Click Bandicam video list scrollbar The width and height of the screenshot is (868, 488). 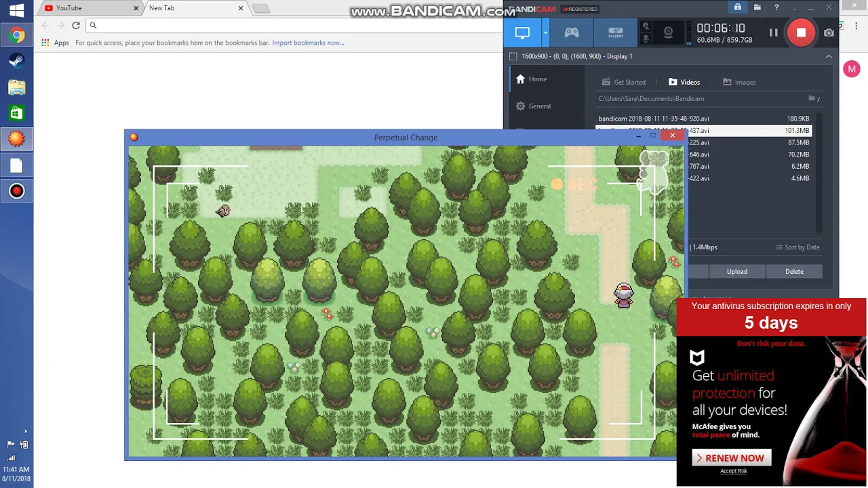(818, 173)
